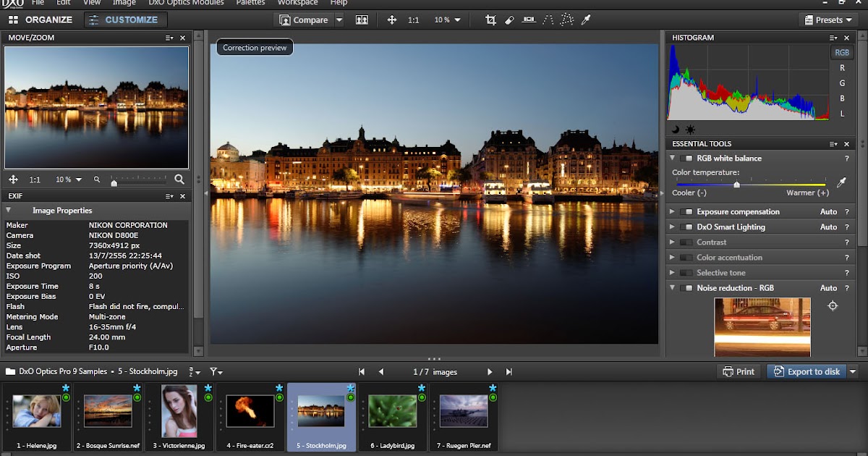Click the magnifier icon in Move/Zoom panel
This screenshot has height=456, width=868.
[179, 180]
